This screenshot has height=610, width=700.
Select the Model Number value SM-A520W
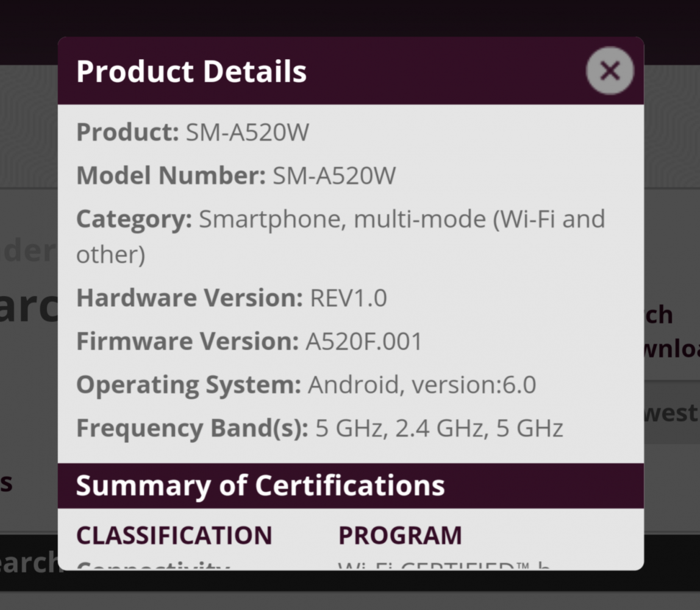point(334,176)
